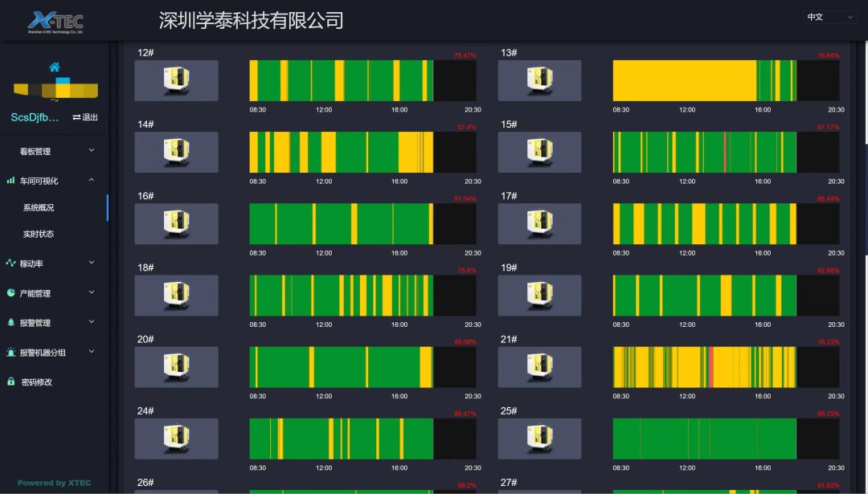This screenshot has height=494, width=868.
Task: Select machine 21# image
Action: [539, 367]
